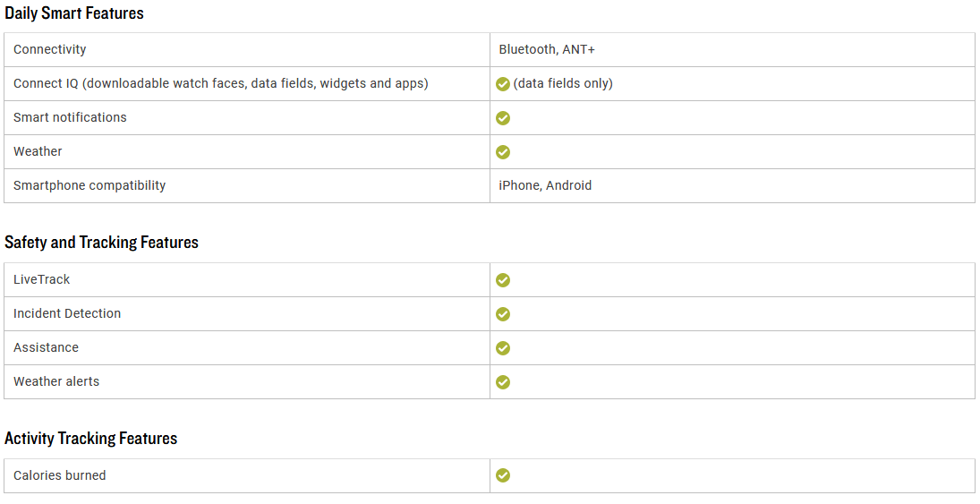
Task: Click the Weather alerts checkmark icon
Action: (x=502, y=382)
